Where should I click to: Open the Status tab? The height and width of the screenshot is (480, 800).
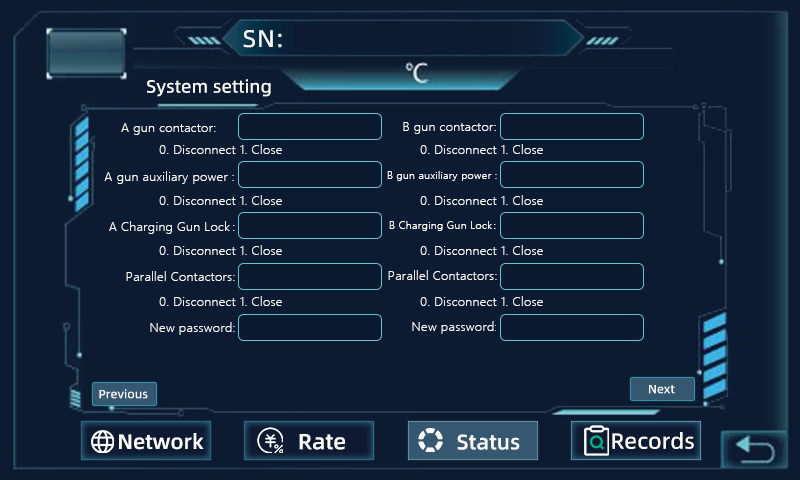click(x=473, y=441)
